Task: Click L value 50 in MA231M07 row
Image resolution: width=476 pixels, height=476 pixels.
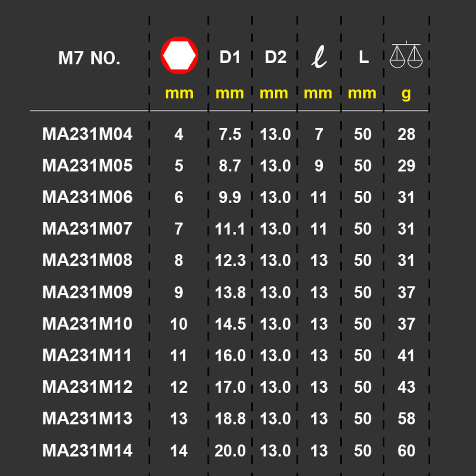Action: tap(363, 229)
